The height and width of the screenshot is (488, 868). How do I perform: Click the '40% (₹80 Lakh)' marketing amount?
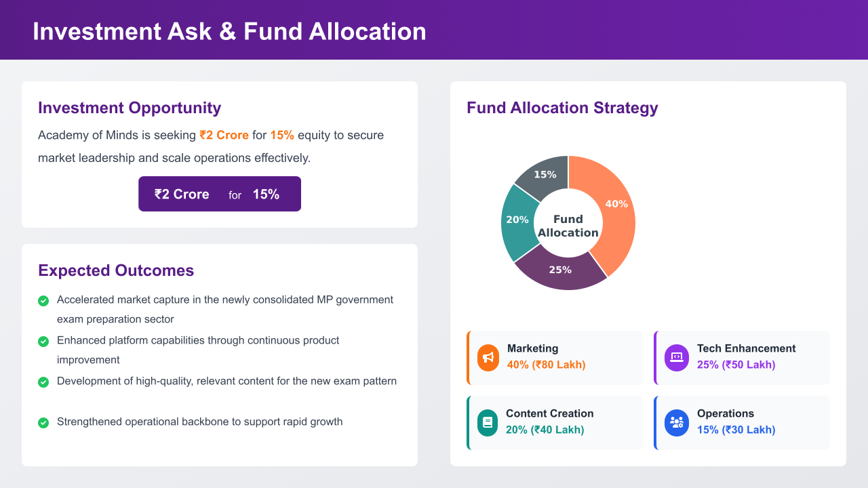(x=546, y=365)
